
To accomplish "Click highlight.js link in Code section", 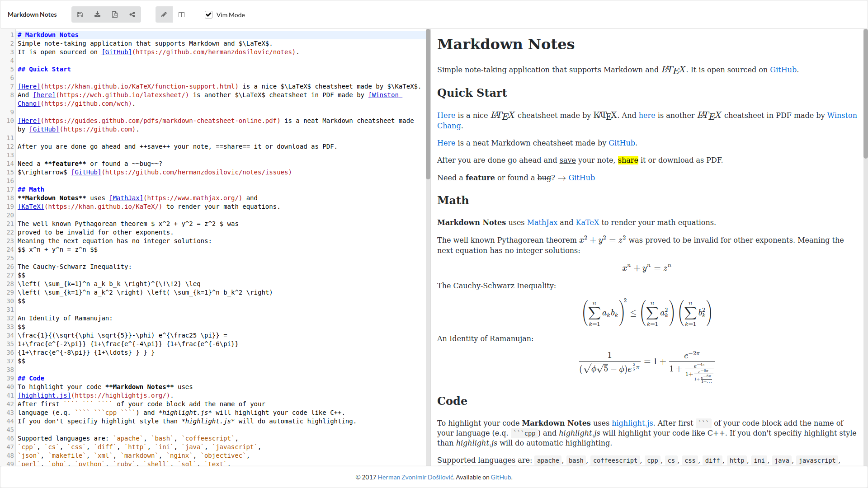I will (632, 423).
